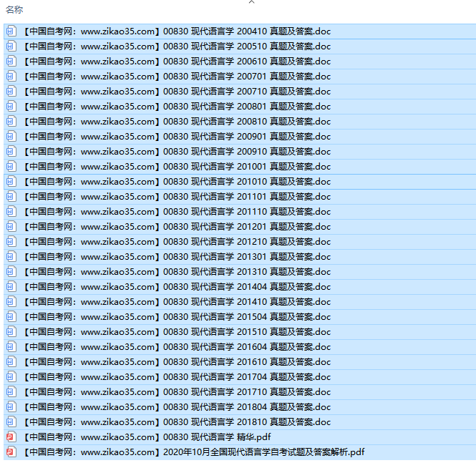Viewport: 476px width, 473px height.
Task: Select file name 现代语言学 201410 真题及答案.doc
Action: 261,302
